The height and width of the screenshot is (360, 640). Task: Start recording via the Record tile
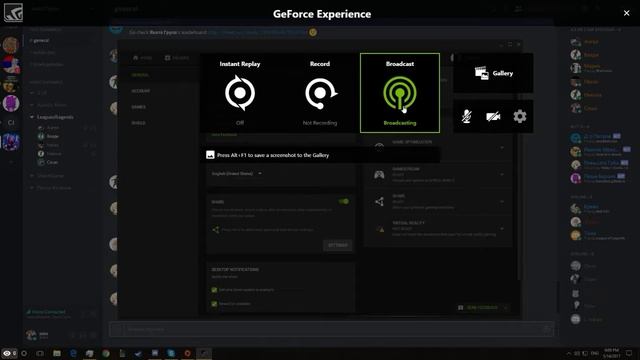(320, 93)
